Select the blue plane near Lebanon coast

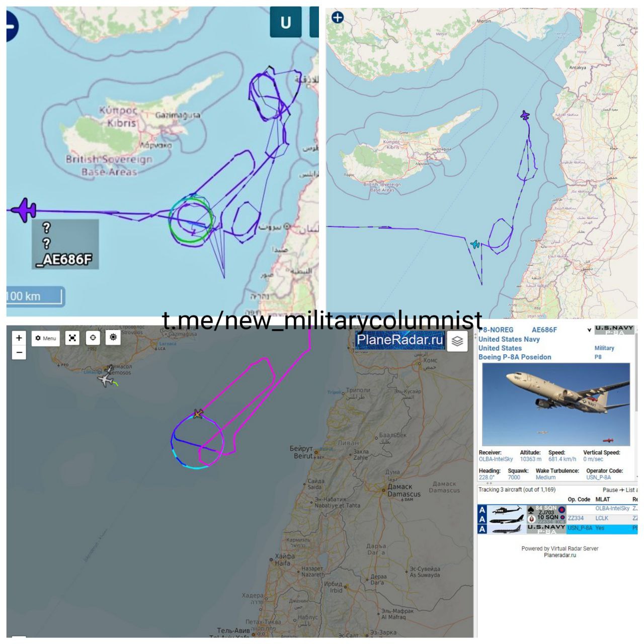coord(475,245)
